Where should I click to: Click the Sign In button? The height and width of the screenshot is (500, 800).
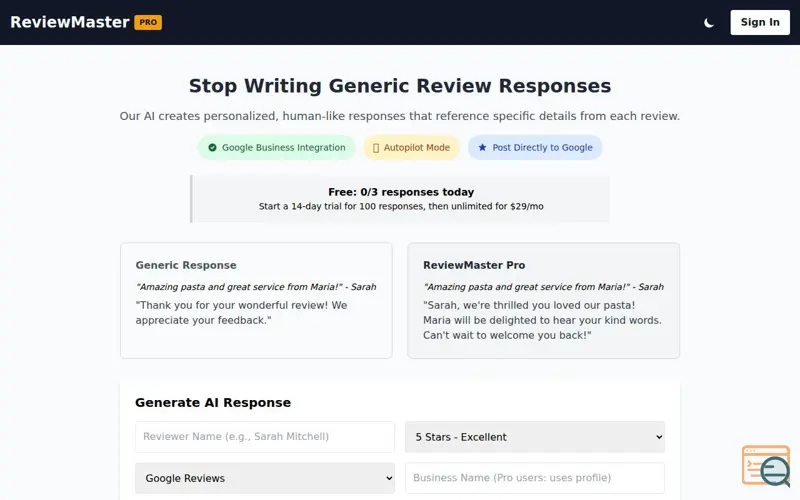click(760, 22)
